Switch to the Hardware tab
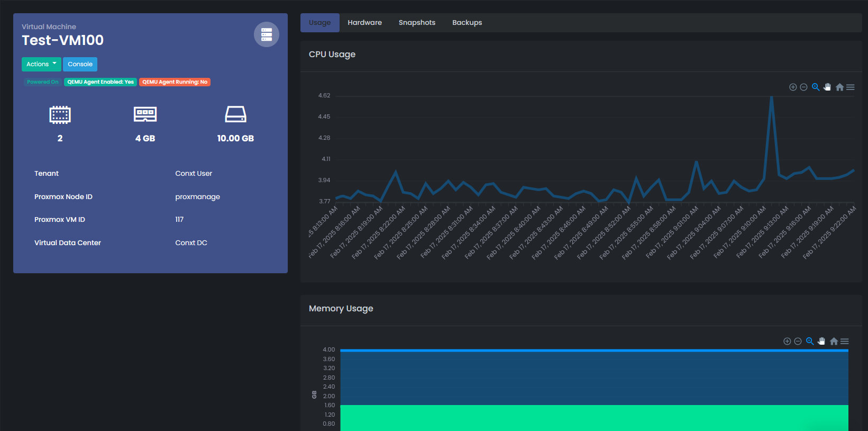 364,23
